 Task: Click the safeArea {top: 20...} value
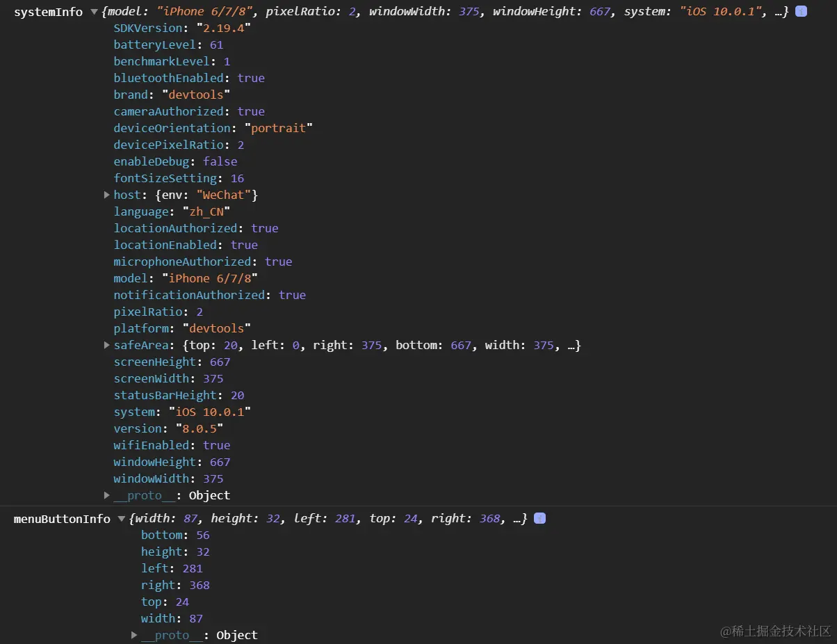click(x=382, y=345)
